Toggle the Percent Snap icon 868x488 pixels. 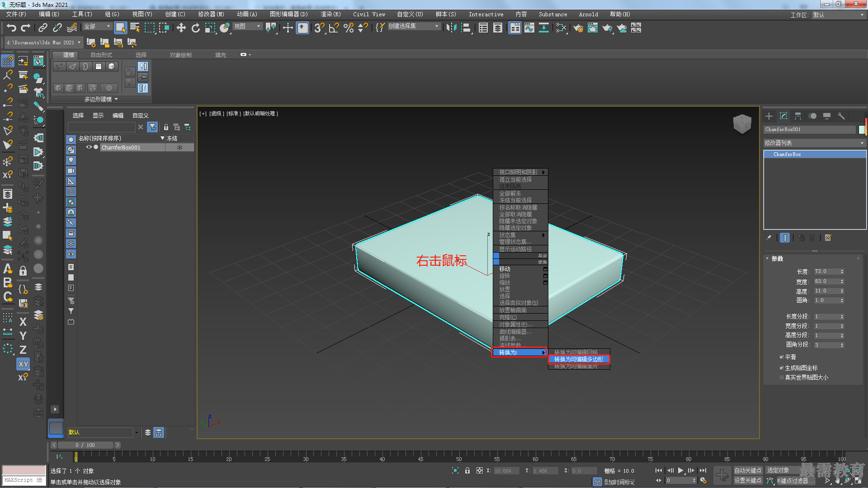pos(349,28)
